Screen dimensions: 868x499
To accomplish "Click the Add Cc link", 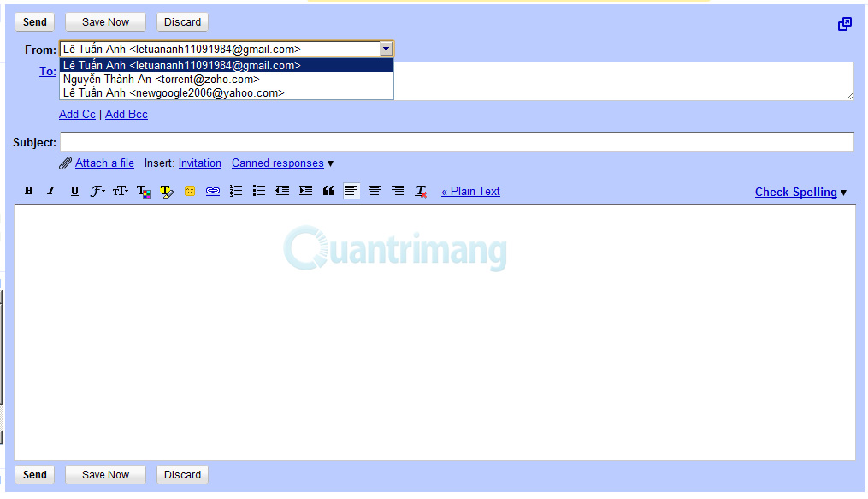I will pyautogui.click(x=78, y=115).
